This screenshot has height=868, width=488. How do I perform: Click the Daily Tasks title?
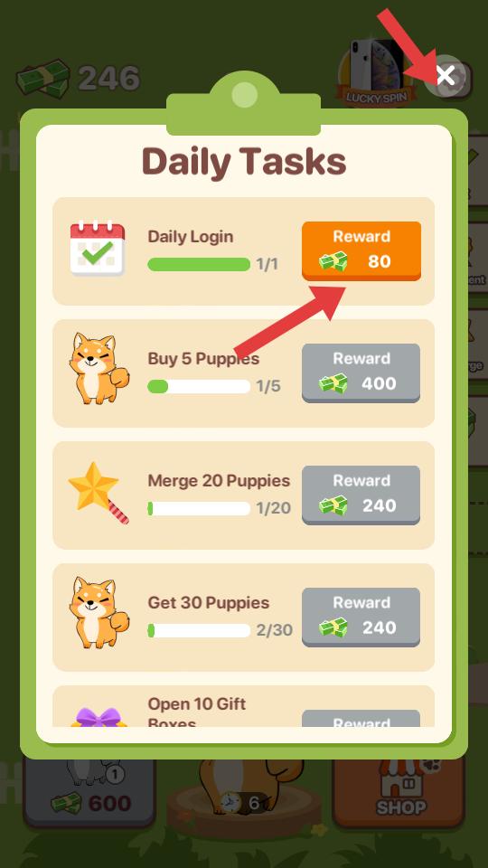pos(244,162)
